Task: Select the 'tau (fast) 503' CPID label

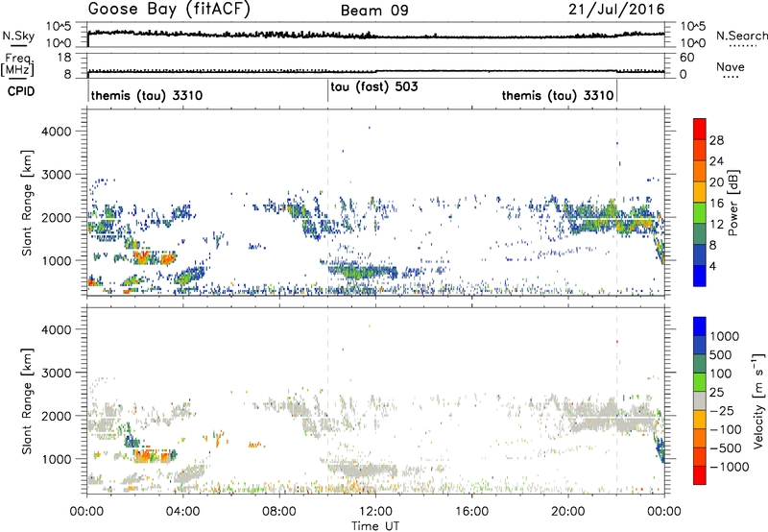Action: (374, 87)
